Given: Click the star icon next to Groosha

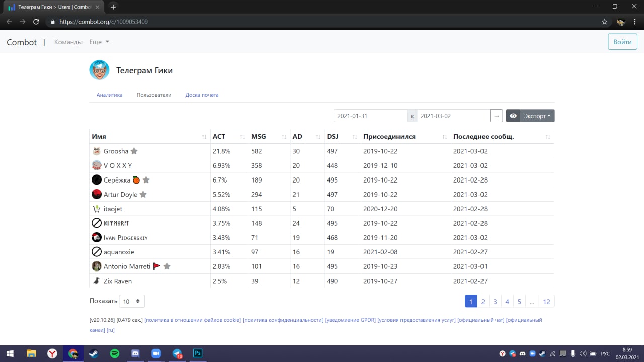Looking at the screenshot, I should pyautogui.click(x=134, y=151).
